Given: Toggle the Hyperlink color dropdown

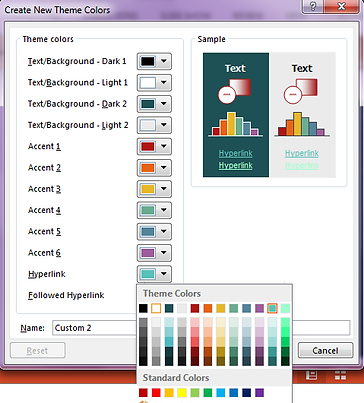Looking at the screenshot, I should [154, 274].
